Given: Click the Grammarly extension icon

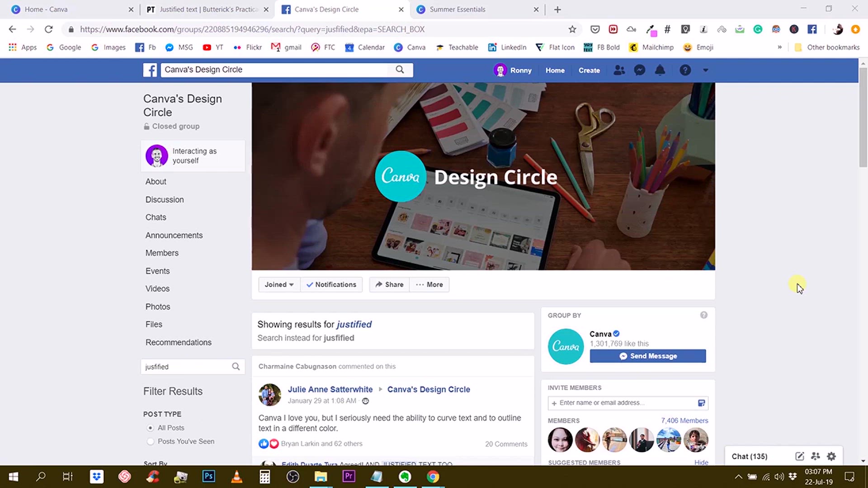Looking at the screenshot, I should coord(758,29).
